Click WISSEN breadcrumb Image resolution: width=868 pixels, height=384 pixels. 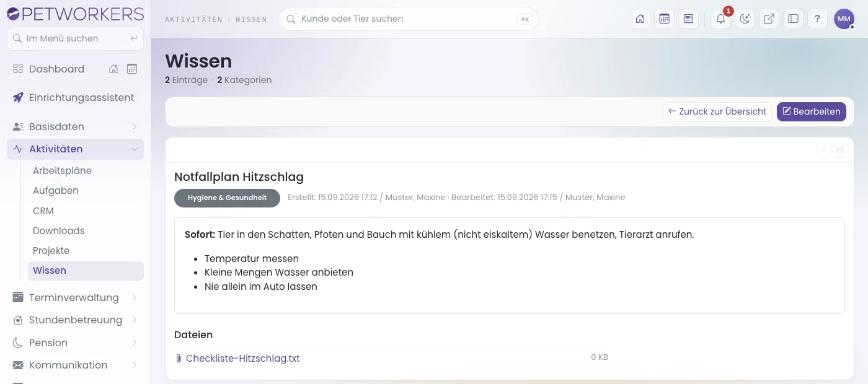click(251, 19)
